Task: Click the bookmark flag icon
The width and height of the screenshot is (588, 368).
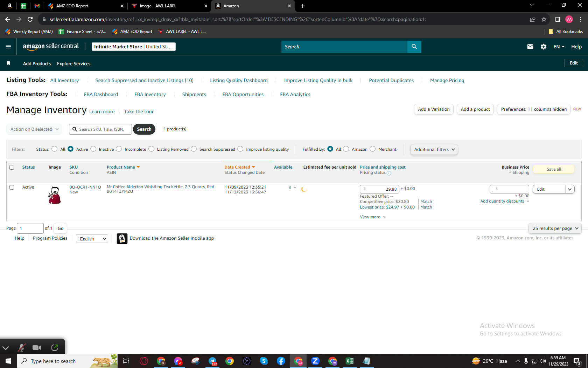Action: (8, 63)
